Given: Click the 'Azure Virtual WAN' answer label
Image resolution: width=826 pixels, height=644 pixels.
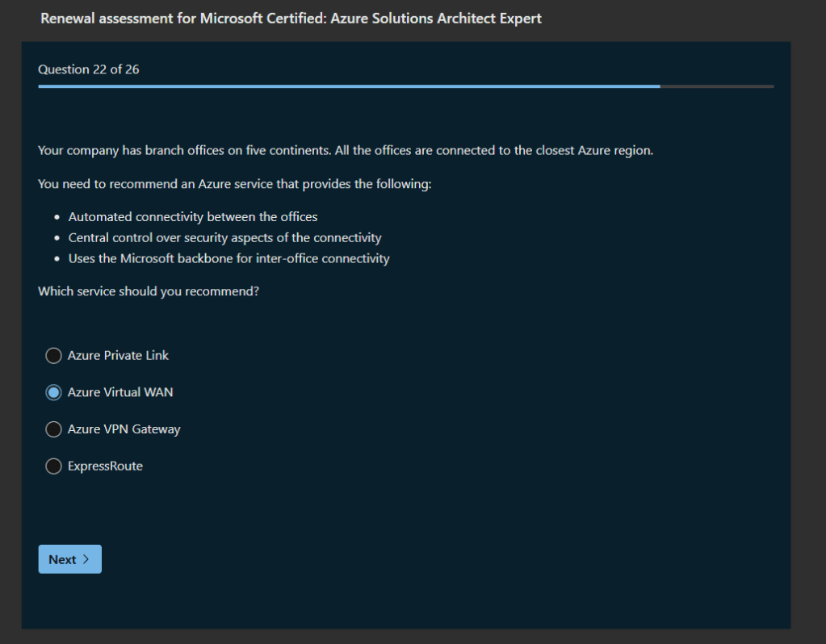Looking at the screenshot, I should [120, 392].
